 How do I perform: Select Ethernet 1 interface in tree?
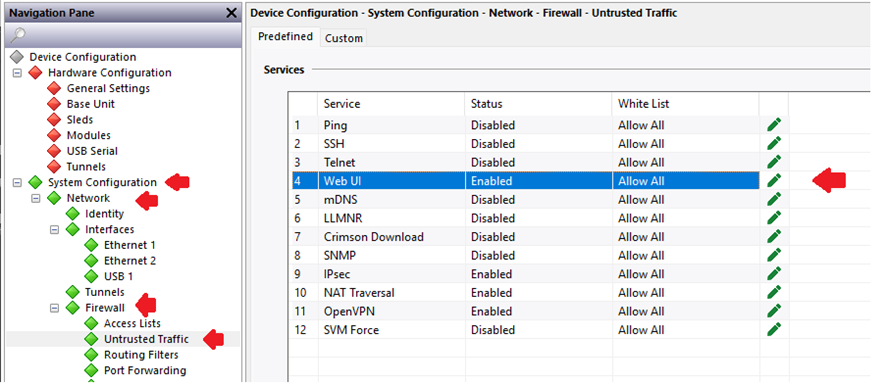click(x=129, y=245)
